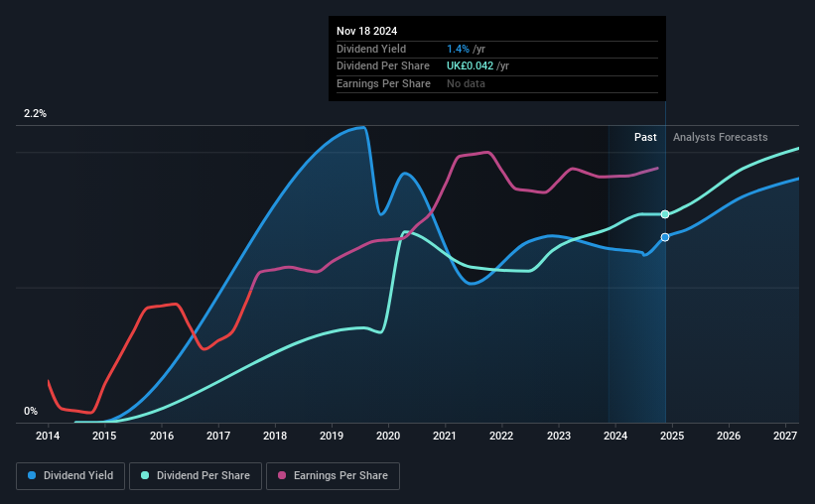Click the 2027 label on the x-axis
The width and height of the screenshot is (815, 504).
785,436
